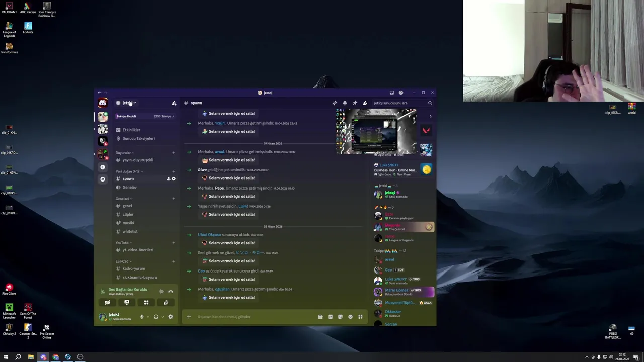Open whitelist text channel
The image size is (644, 362).
[145, 231]
